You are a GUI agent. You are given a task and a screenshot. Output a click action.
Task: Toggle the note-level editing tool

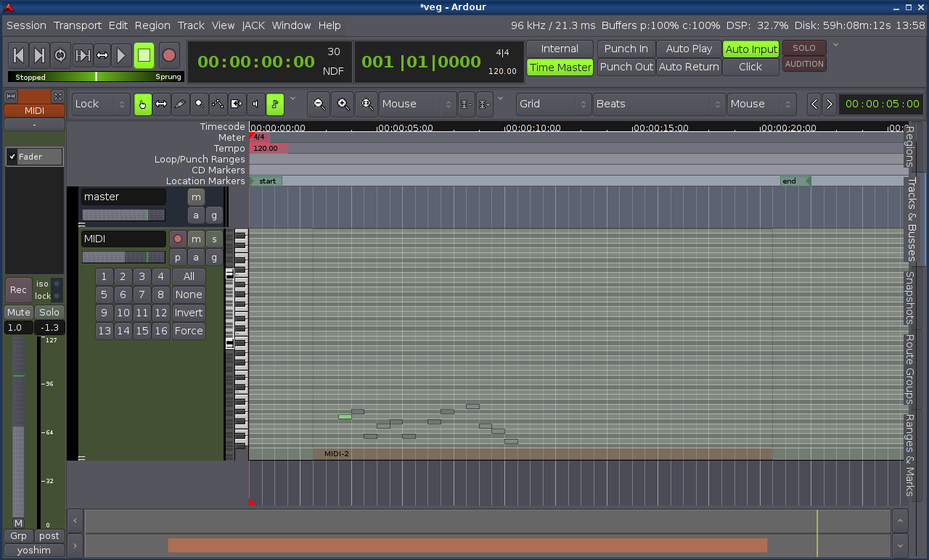click(275, 104)
